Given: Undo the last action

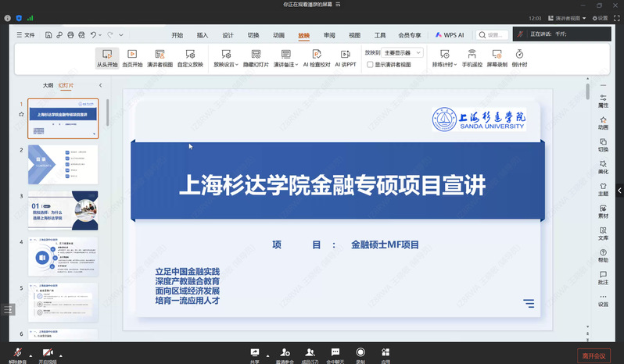Looking at the screenshot, I should point(93,35).
